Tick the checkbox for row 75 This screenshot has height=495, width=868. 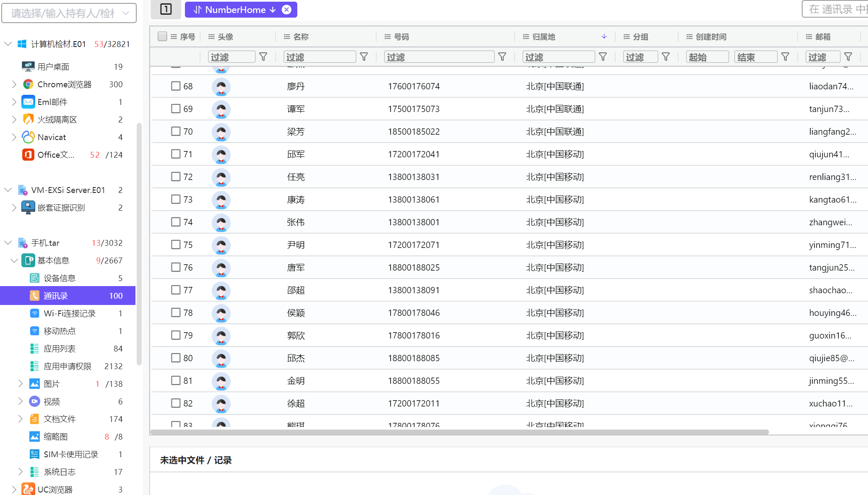176,245
